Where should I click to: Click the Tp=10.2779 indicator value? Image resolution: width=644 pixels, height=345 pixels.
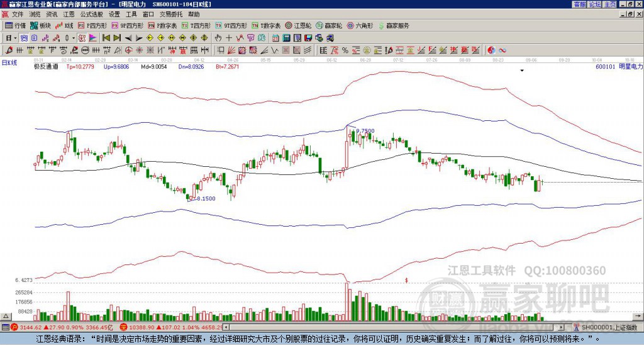pyautogui.click(x=80, y=66)
